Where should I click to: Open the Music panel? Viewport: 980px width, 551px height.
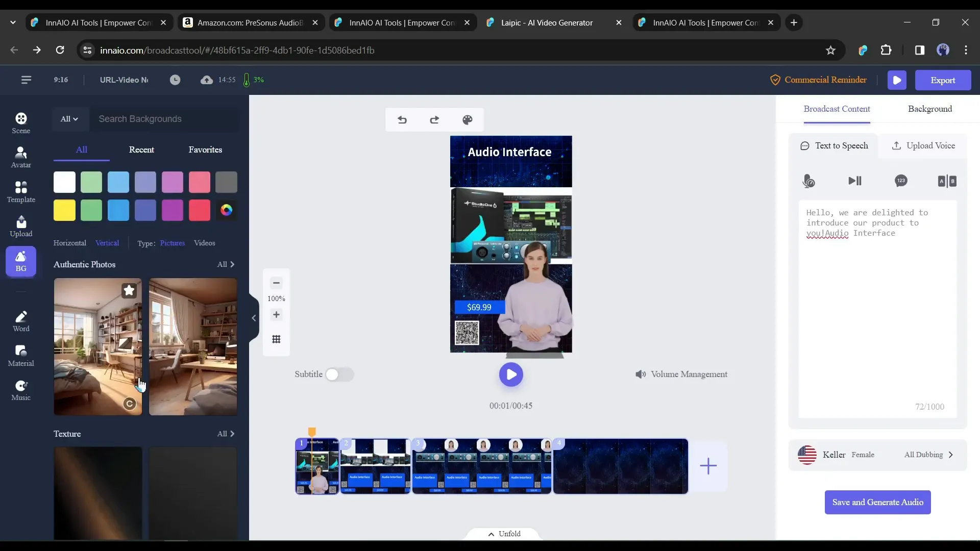[x=21, y=390]
